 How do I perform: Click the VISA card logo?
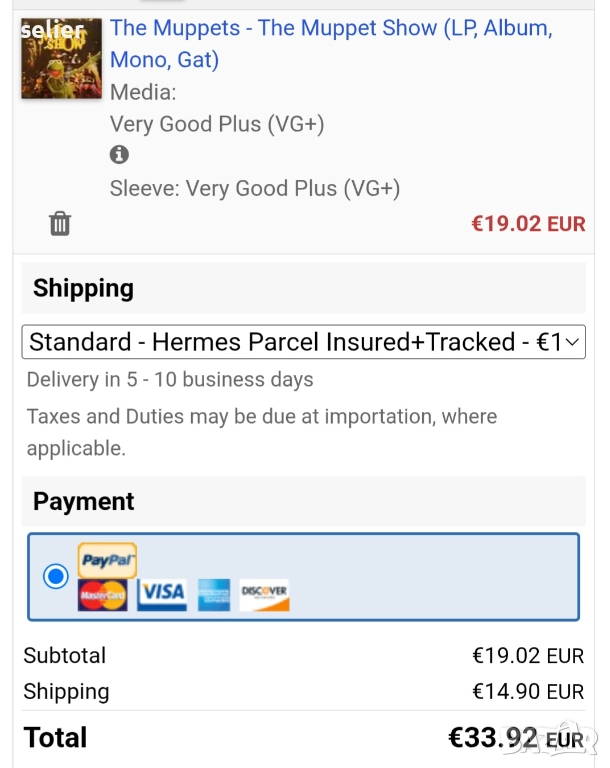[162, 594]
